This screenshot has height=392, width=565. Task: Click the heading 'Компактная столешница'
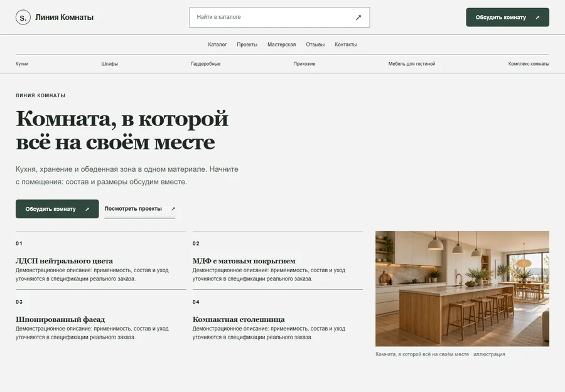[x=239, y=319]
